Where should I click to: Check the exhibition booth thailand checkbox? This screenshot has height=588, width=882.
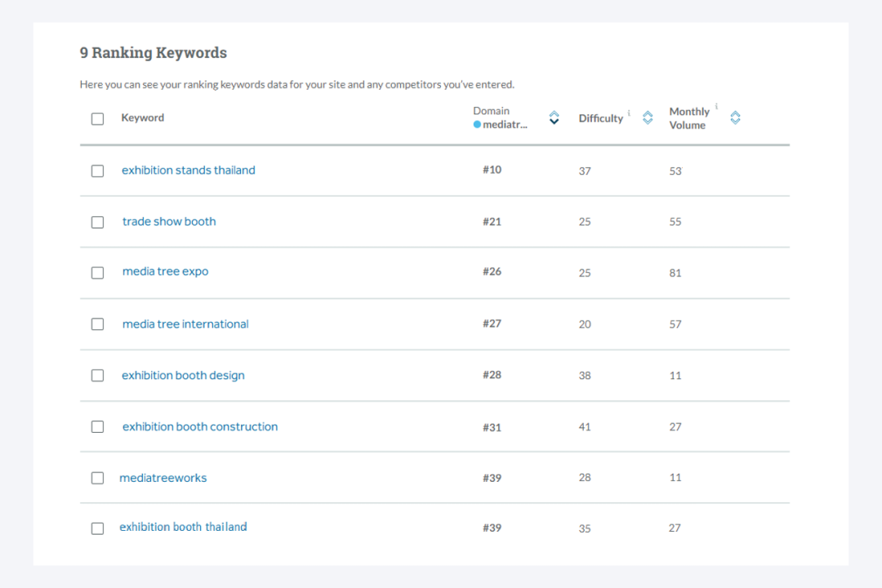coord(97,528)
